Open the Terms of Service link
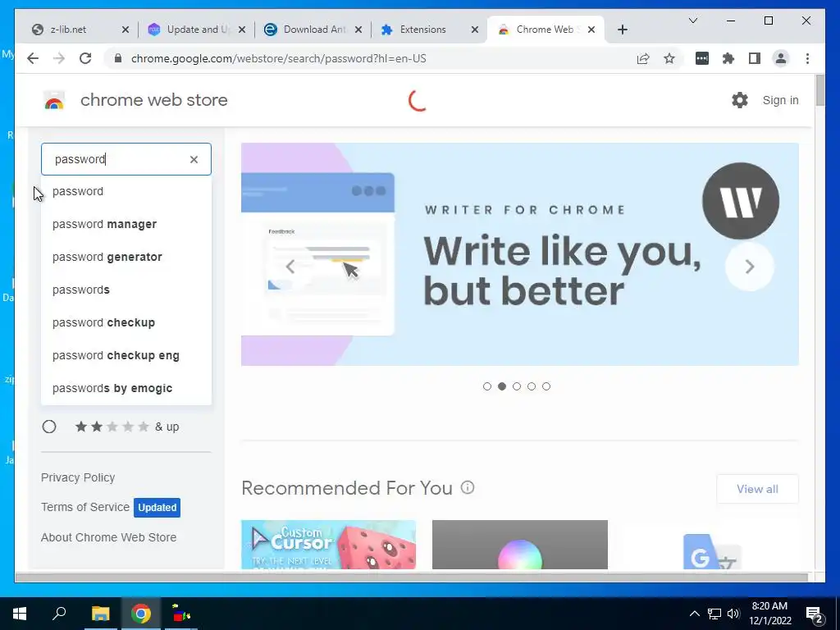Screen dimensions: 840x630 click(x=85, y=507)
